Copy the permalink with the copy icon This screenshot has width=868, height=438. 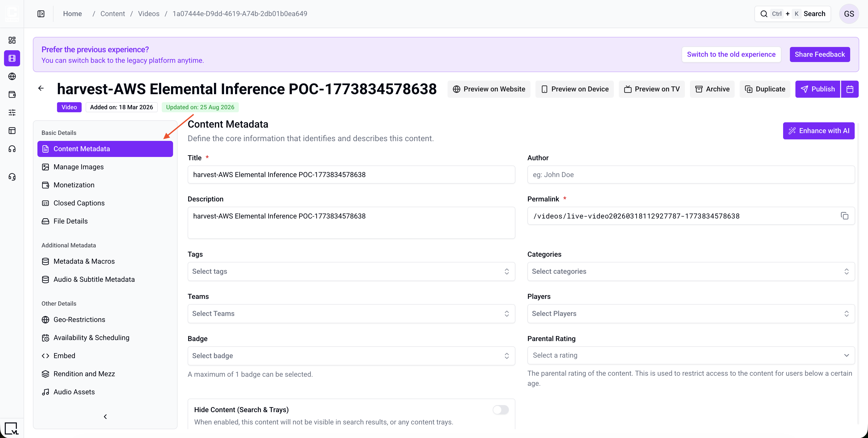tap(844, 216)
